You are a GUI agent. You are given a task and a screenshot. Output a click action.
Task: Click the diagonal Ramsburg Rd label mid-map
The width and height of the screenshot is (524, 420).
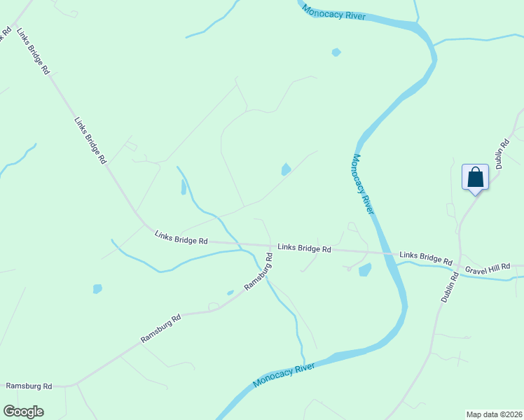pos(160,328)
